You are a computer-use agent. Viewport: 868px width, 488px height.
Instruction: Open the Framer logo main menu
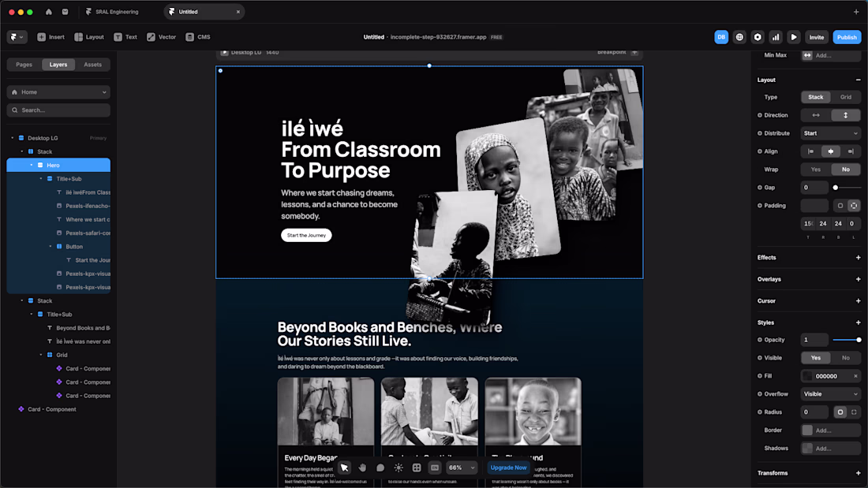click(x=17, y=37)
